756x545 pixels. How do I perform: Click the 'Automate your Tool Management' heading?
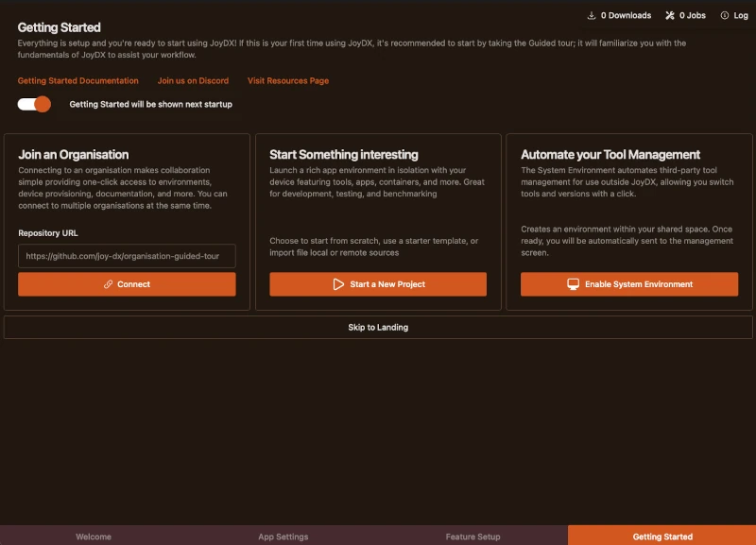click(610, 155)
